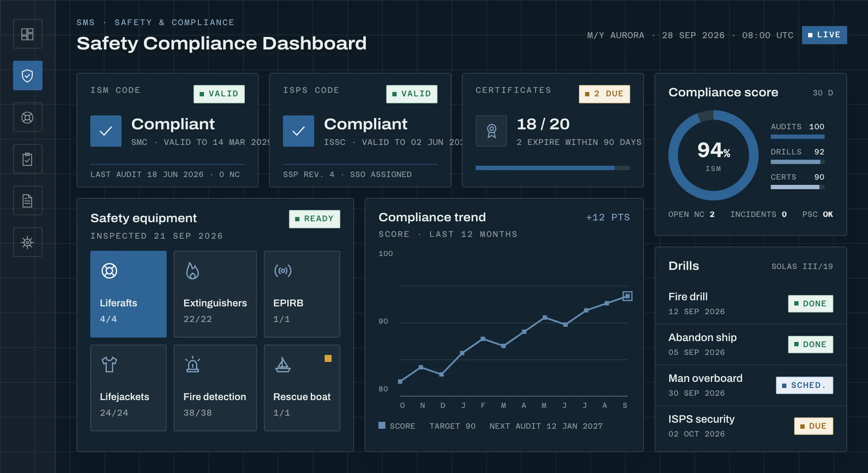This screenshot has height=473, width=868.
Task: Click the latest September trend data point
Action: click(x=628, y=296)
